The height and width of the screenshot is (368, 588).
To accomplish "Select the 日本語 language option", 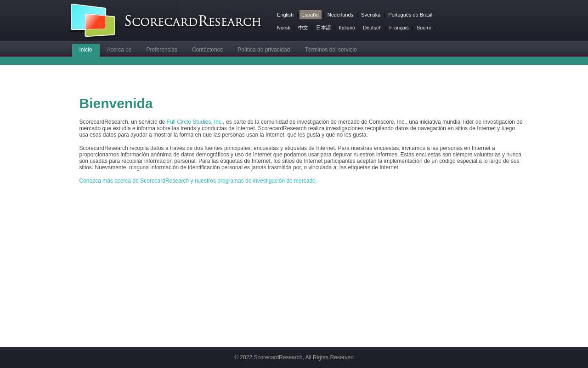I will point(323,28).
